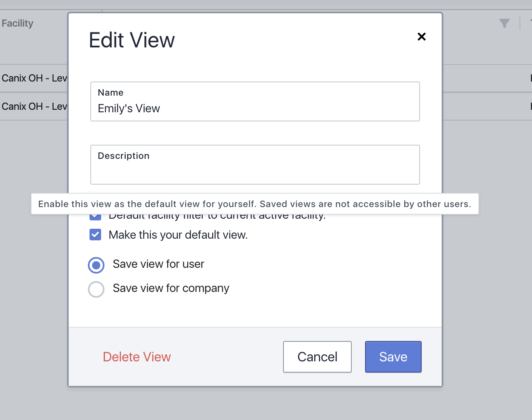
Task: Click the 'Edit View' dialog title
Action: (132, 40)
